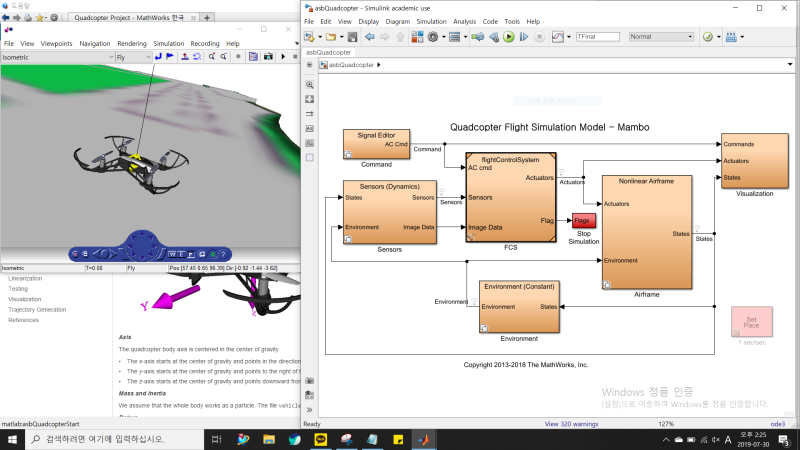Image resolution: width=800 pixels, height=450 pixels.
Task: Click Fit to View icon in Simulink palette
Action: tap(310, 99)
